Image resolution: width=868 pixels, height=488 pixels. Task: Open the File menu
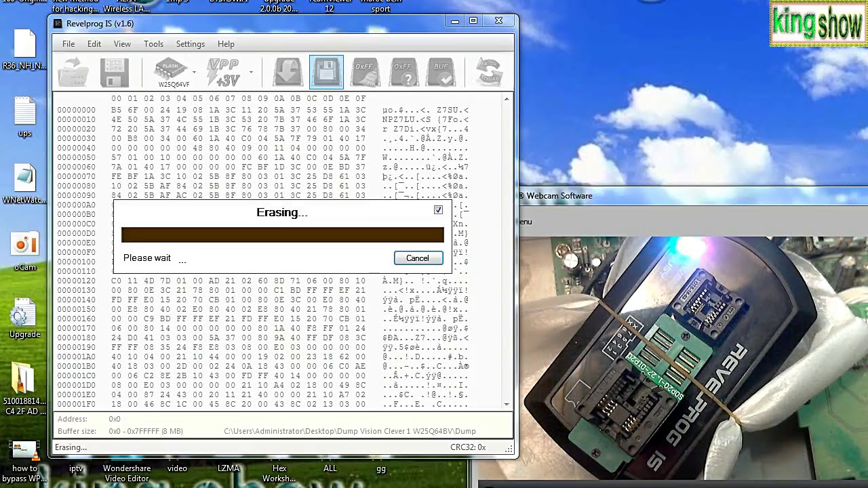pos(68,44)
